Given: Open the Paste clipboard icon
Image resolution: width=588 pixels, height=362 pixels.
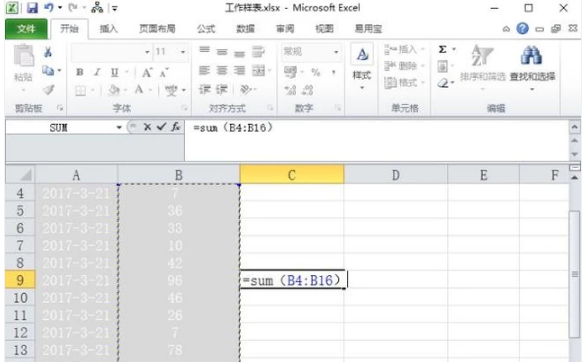Looking at the screenshot, I should click(23, 56).
